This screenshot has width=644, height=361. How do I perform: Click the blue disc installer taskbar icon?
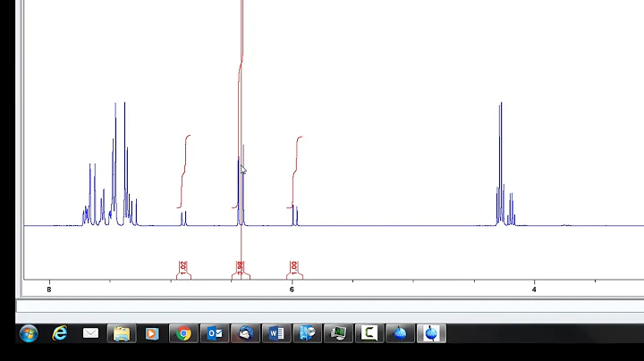click(x=307, y=333)
